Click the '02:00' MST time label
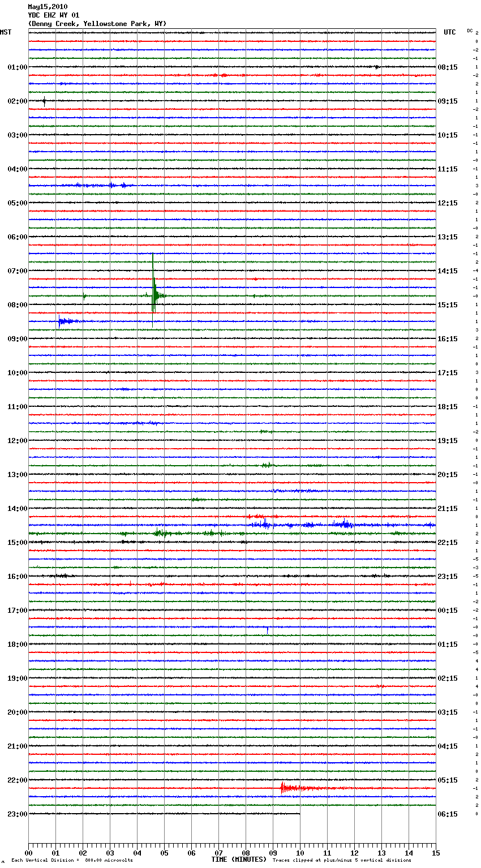481x868 pixels. [18, 101]
